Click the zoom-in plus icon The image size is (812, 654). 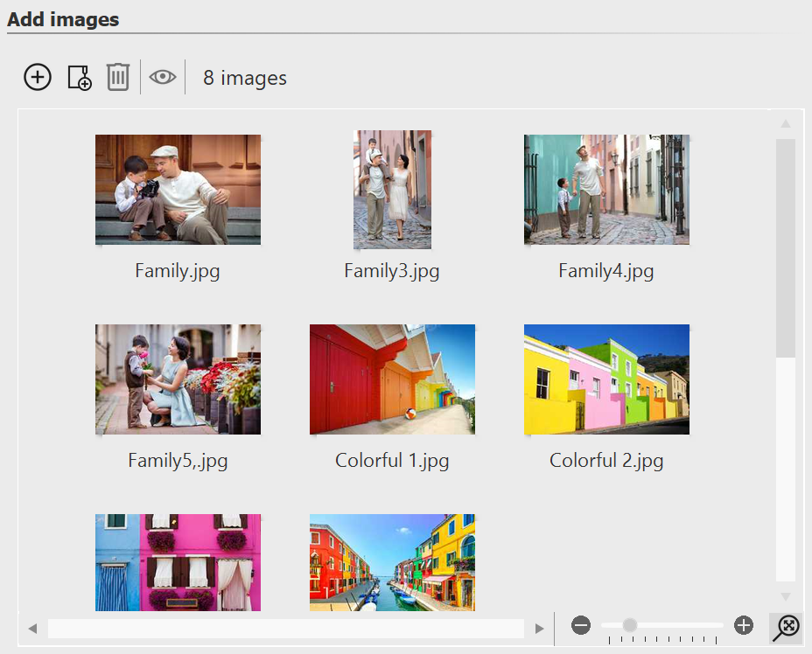[x=744, y=625]
